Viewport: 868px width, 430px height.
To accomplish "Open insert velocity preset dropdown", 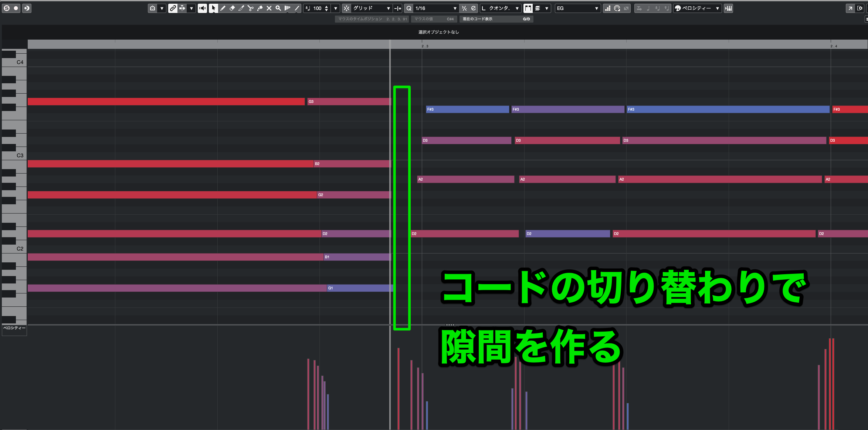I will coord(335,8).
